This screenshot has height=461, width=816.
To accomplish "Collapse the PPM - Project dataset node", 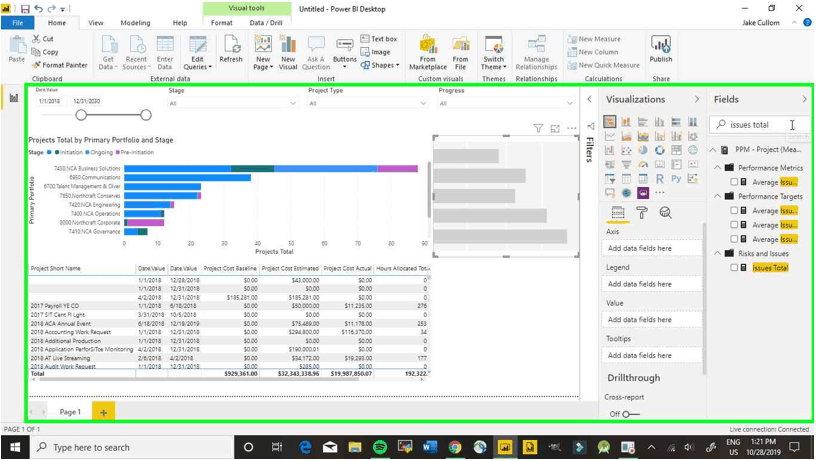I will click(713, 150).
